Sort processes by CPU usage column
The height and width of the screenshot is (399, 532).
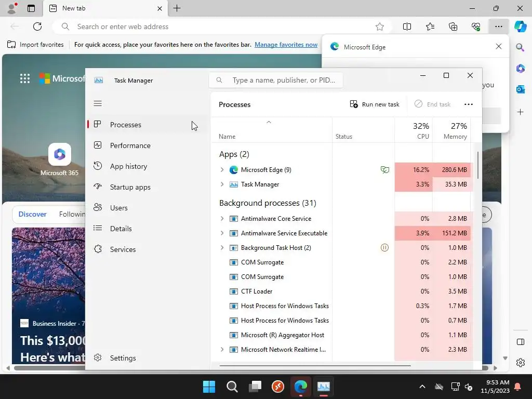point(414,130)
